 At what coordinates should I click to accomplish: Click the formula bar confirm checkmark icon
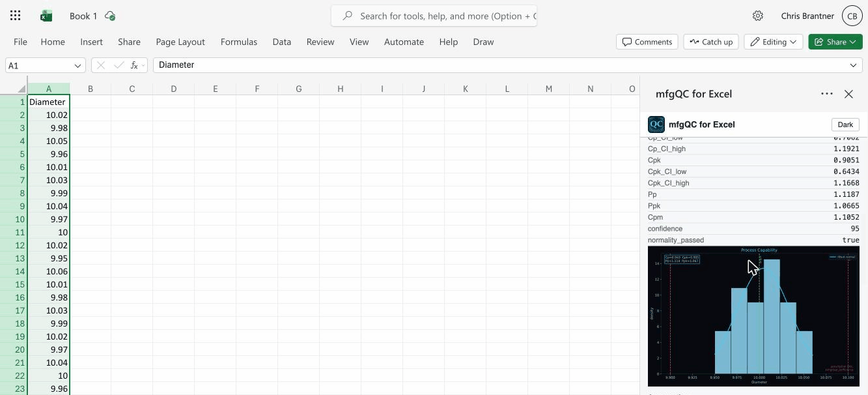[119, 65]
